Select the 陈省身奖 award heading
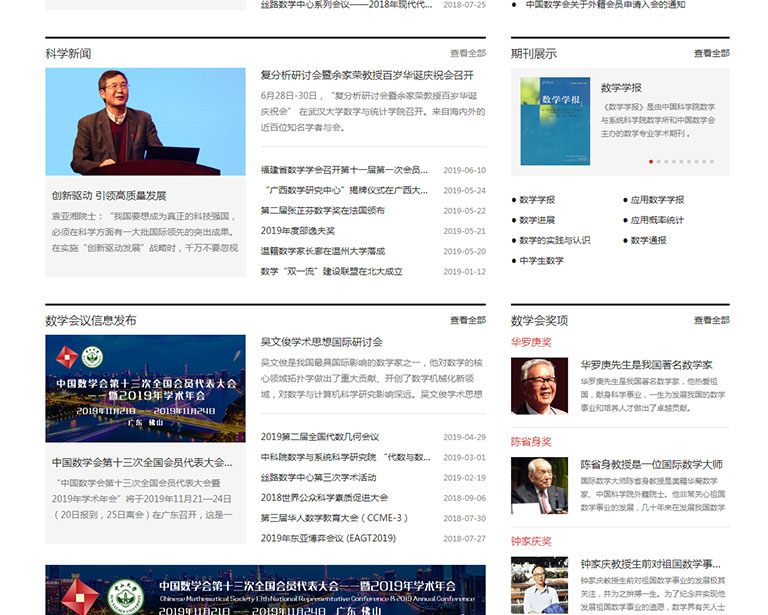Image resolution: width=768 pixels, height=615 pixels. pos(531,441)
